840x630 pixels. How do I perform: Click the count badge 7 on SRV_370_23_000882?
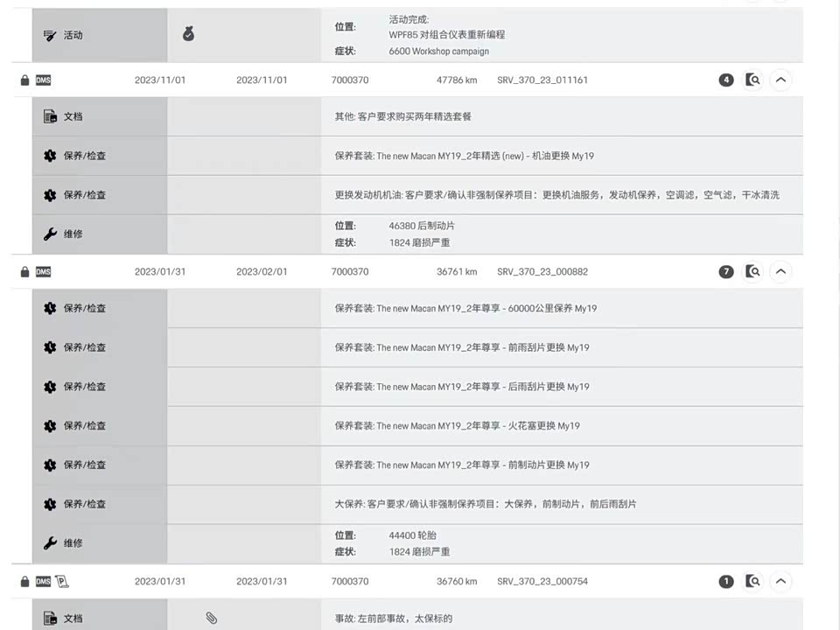point(726,271)
